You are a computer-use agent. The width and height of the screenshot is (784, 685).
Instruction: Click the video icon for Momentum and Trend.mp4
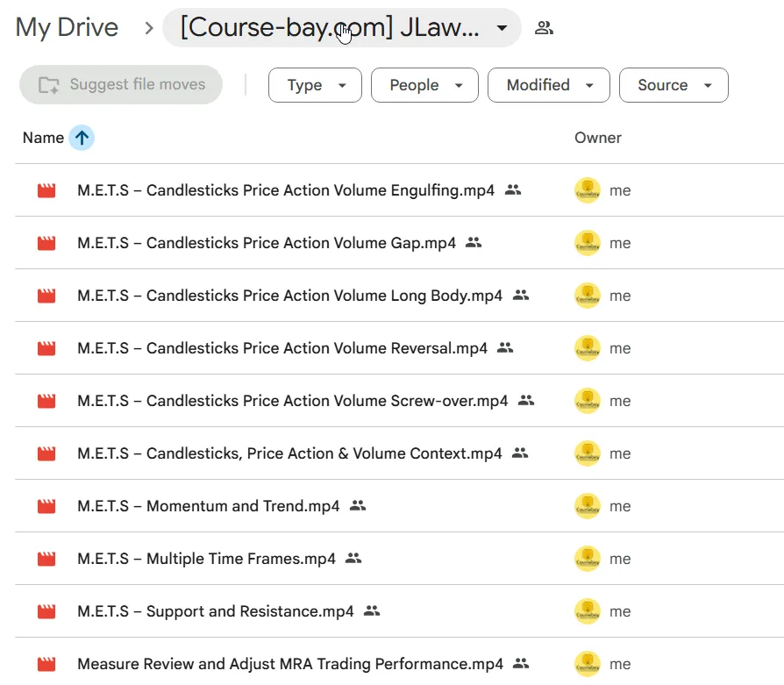point(46,506)
